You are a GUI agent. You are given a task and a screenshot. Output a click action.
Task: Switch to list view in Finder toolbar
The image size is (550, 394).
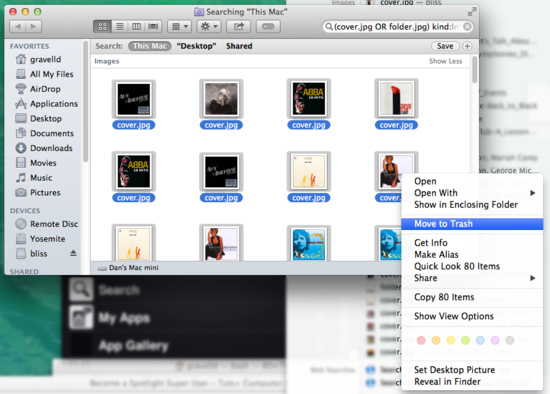pos(120,27)
